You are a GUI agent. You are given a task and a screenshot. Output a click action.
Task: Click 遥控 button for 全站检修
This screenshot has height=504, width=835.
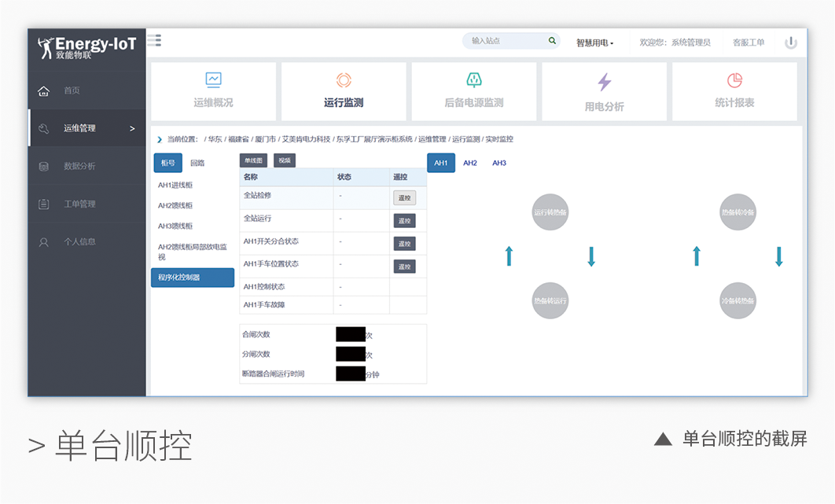tap(405, 198)
